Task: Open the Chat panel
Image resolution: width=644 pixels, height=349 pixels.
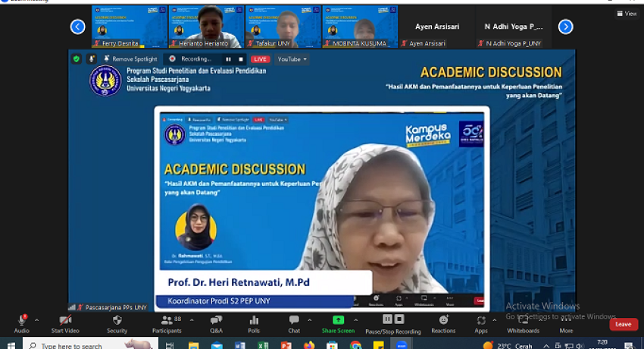Action: coord(294,323)
